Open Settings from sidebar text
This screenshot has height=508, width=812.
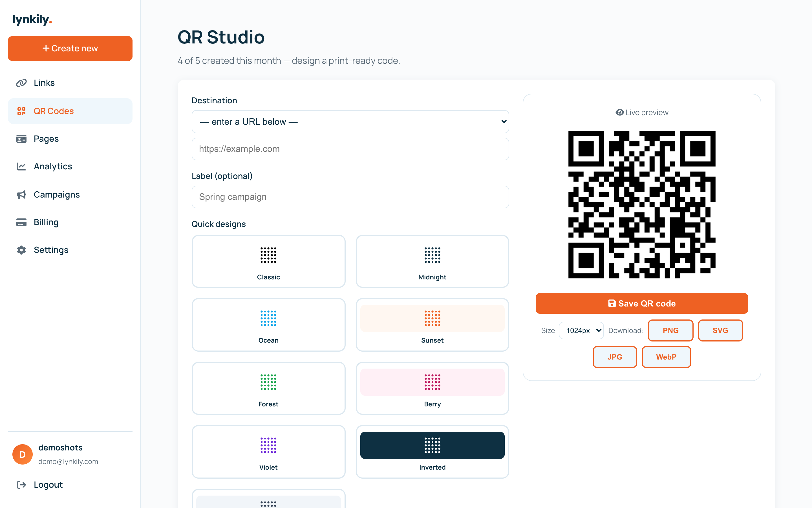pos(51,250)
